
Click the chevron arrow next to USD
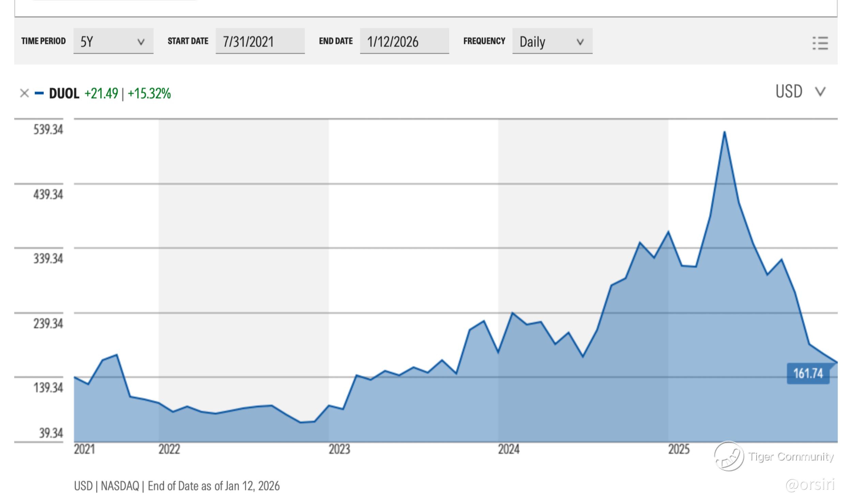coord(820,91)
